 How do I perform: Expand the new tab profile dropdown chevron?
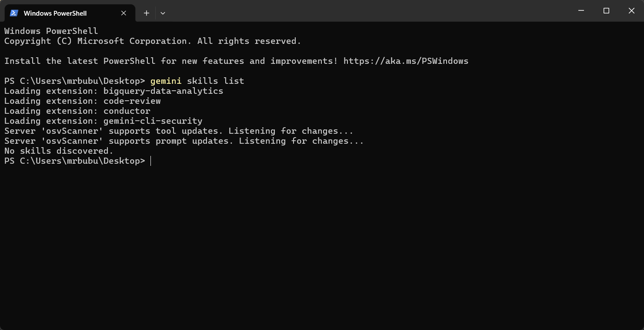pyautogui.click(x=163, y=13)
